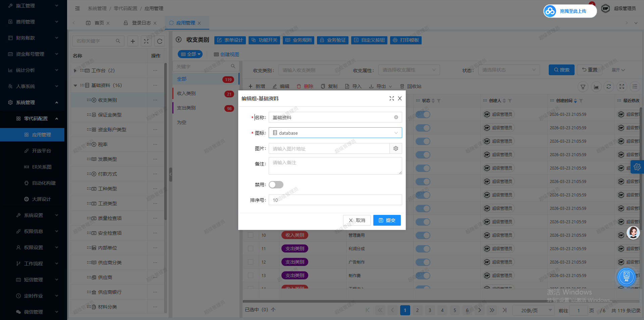Click the fullscreen icon above the table
This screenshot has width=644, height=320.
pyautogui.click(x=622, y=87)
